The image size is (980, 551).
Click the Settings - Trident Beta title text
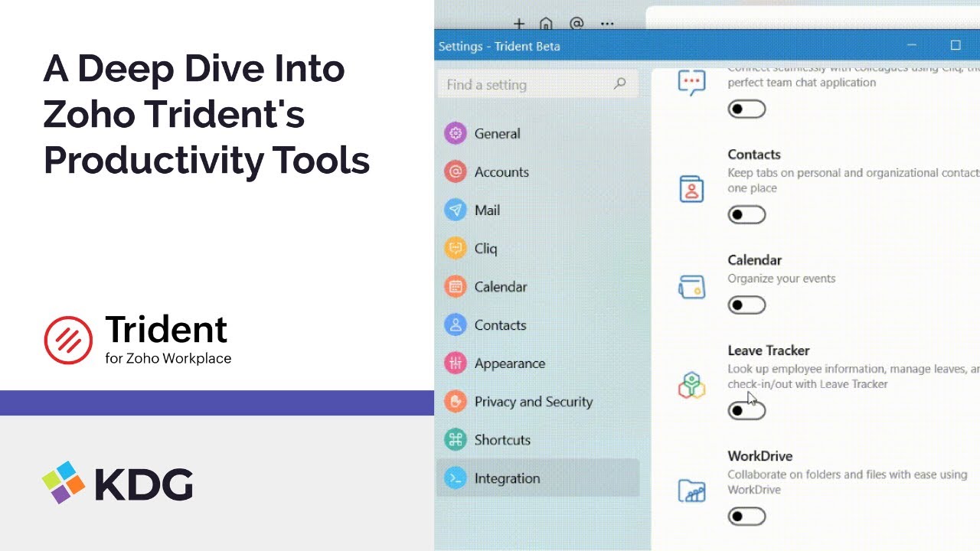pyautogui.click(x=499, y=46)
